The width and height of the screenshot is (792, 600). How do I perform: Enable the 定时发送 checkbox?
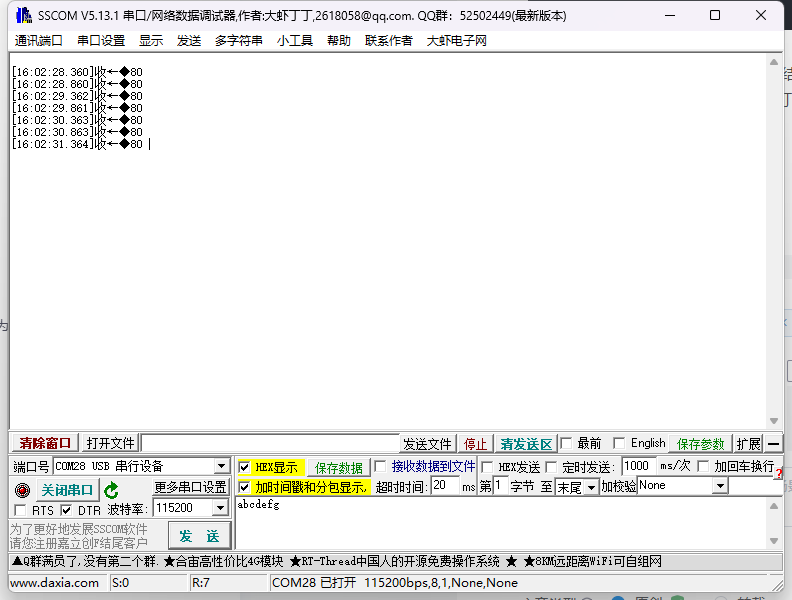point(551,467)
